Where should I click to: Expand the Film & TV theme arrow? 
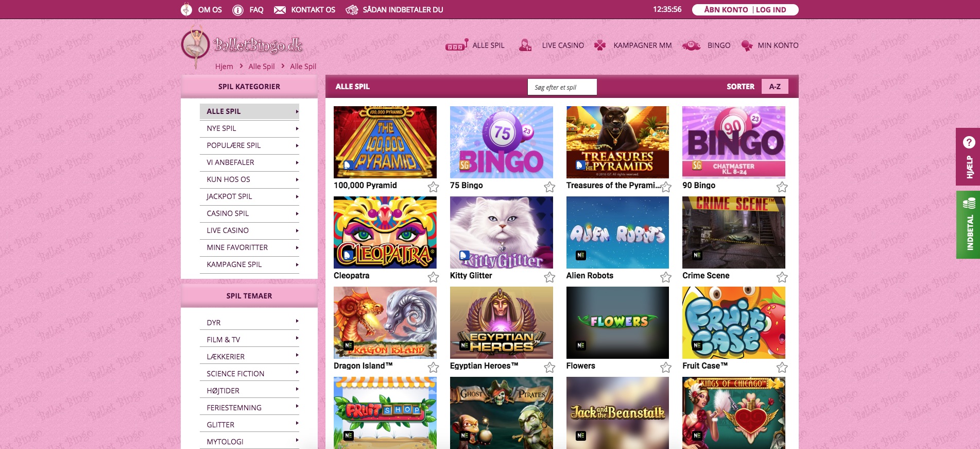(297, 338)
